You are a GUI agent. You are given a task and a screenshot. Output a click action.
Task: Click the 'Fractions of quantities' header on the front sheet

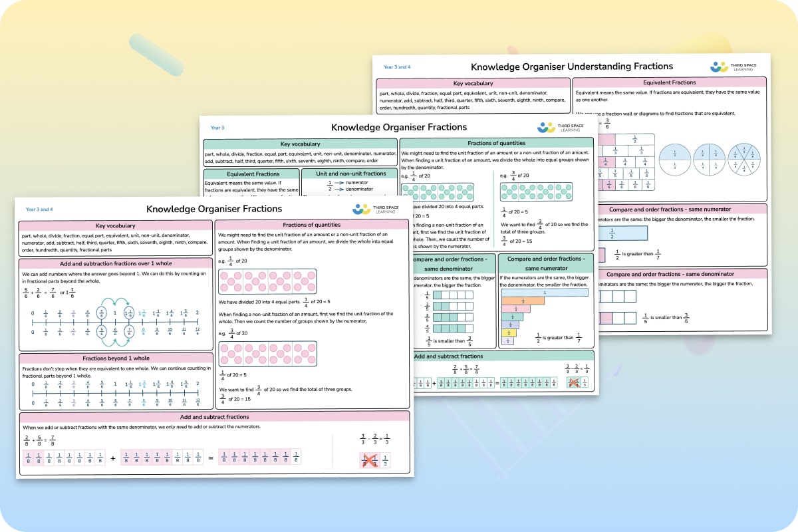click(312, 225)
